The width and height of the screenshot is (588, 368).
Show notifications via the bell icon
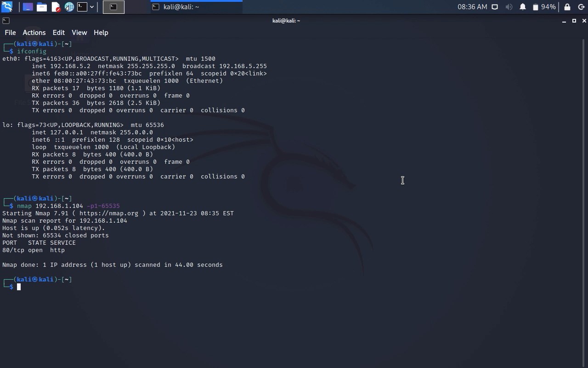click(522, 7)
